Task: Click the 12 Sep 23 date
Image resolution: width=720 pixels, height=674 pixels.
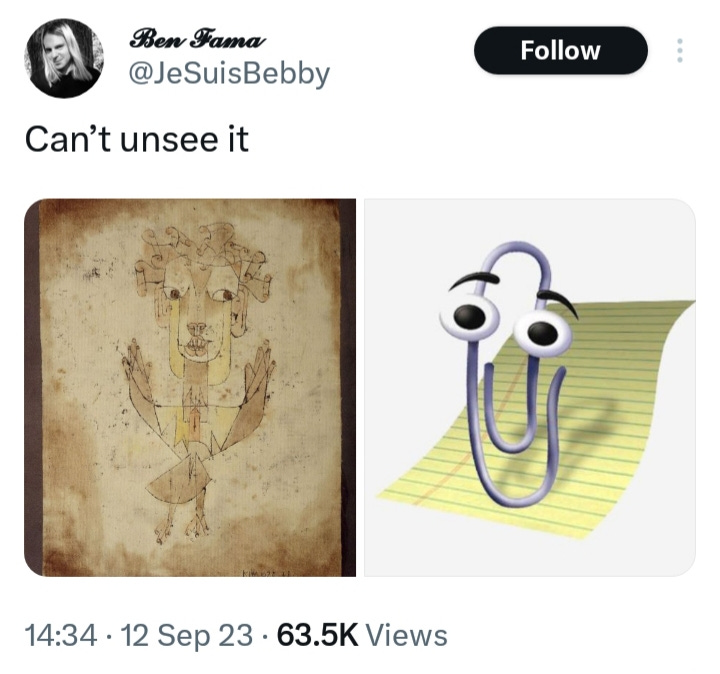Action: pos(187,636)
